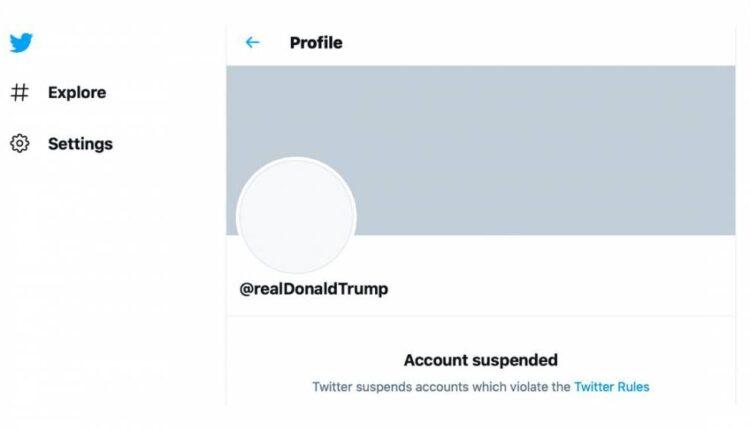The image size is (750, 430).
Task: Go back using the blue arrow
Action: click(x=252, y=43)
